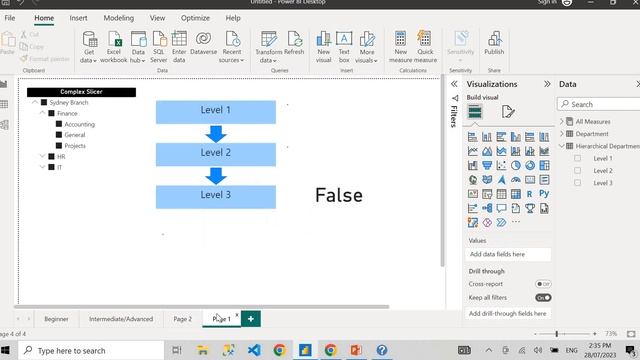
Task: Click the Data pane search box
Action: tap(599, 104)
